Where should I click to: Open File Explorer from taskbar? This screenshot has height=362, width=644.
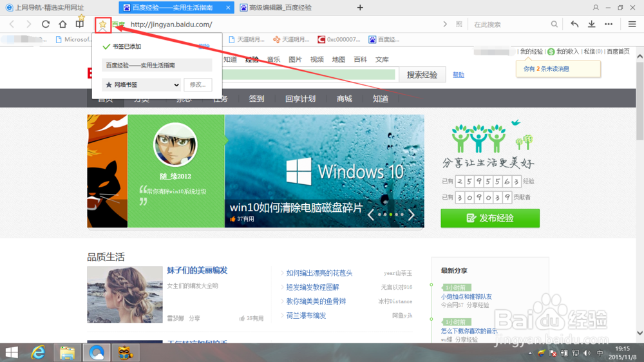click(68, 352)
